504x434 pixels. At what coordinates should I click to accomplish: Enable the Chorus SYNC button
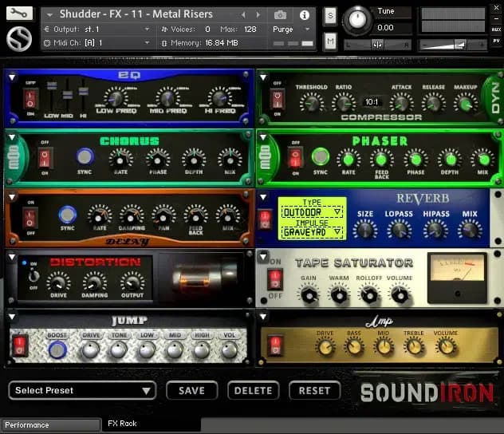point(85,156)
